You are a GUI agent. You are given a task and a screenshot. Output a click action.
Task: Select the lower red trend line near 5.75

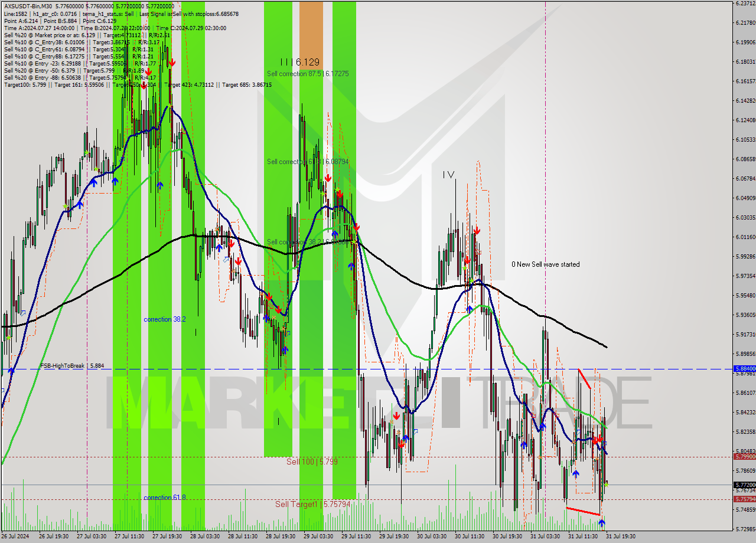583,511
